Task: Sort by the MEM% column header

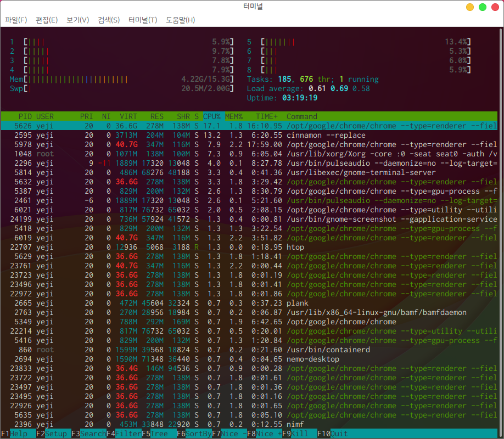Action: [234, 116]
